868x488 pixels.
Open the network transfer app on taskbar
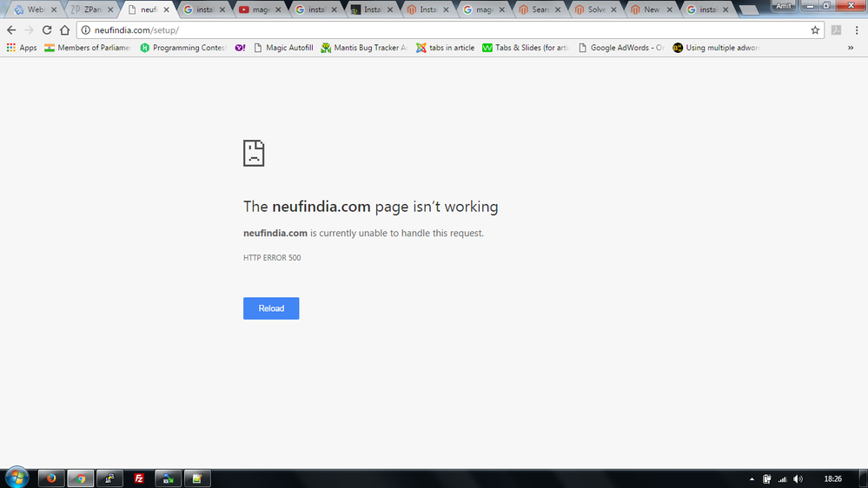(x=168, y=478)
